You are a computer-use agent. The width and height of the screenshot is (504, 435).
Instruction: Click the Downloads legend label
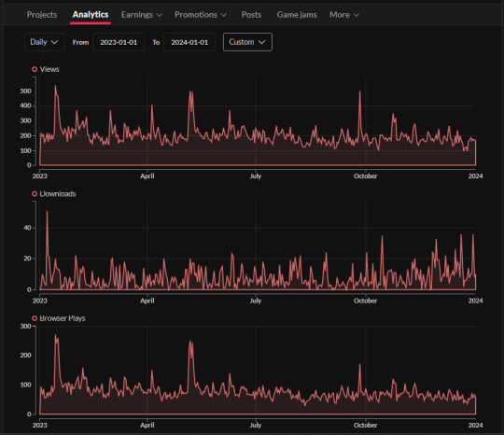tap(58, 193)
